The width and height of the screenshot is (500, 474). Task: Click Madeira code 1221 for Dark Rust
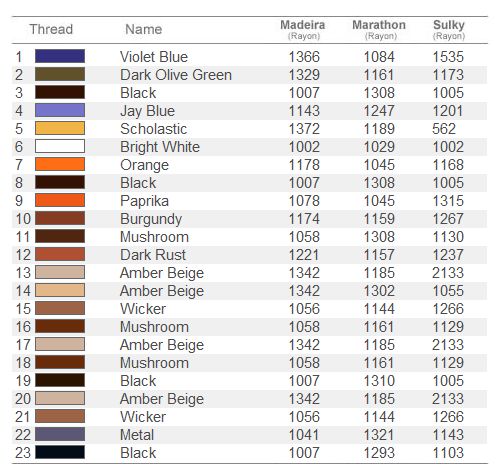304,255
